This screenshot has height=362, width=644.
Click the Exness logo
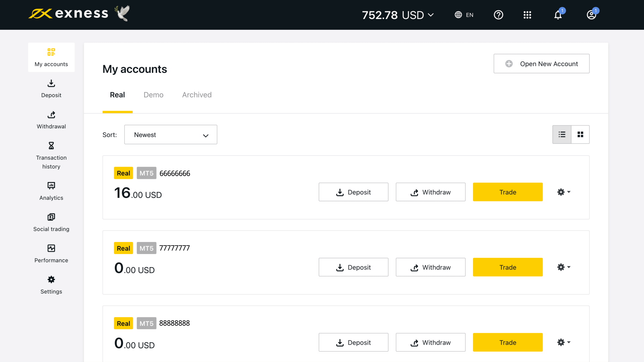coord(68,14)
